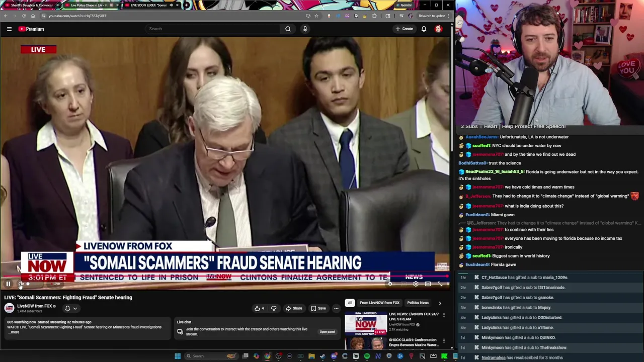Screen dimensions: 644x362
Task: Start voice search with the microphone
Action: pos(305,29)
